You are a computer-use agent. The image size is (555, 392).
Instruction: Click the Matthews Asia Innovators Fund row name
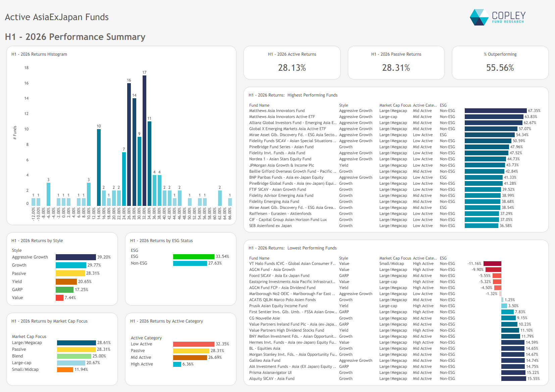pyautogui.click(x=277, y=111)
